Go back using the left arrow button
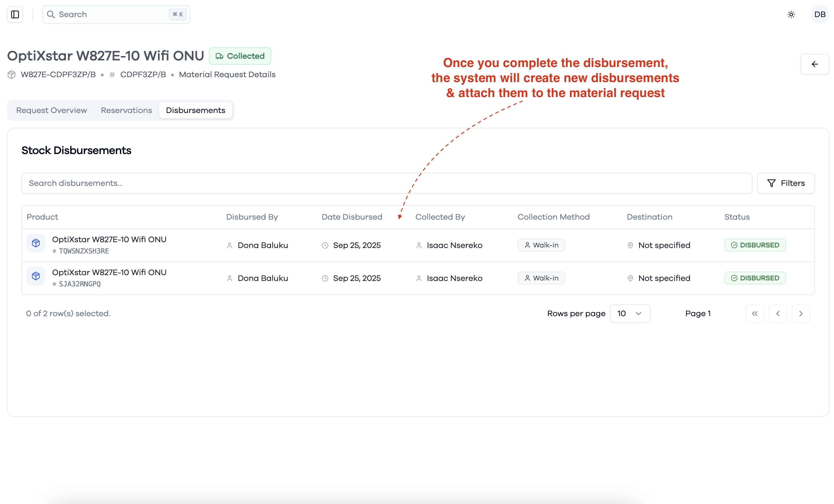 [x=815, y=64]
